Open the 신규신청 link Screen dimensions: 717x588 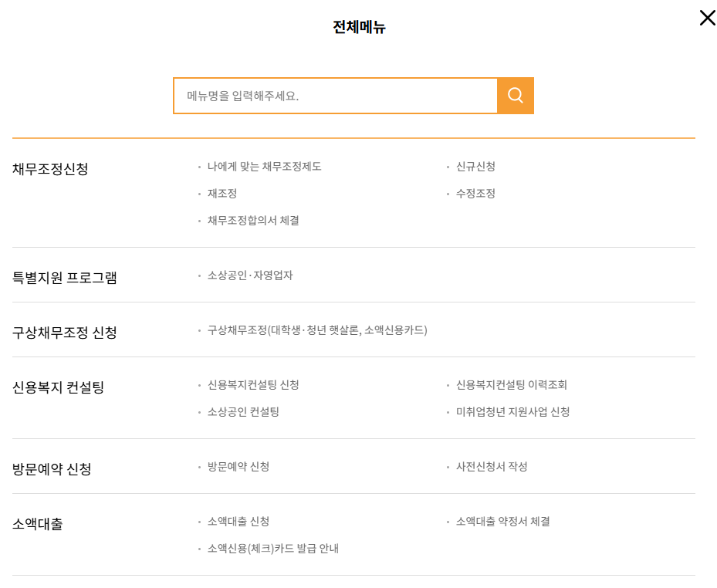click(x=475, y=167)
